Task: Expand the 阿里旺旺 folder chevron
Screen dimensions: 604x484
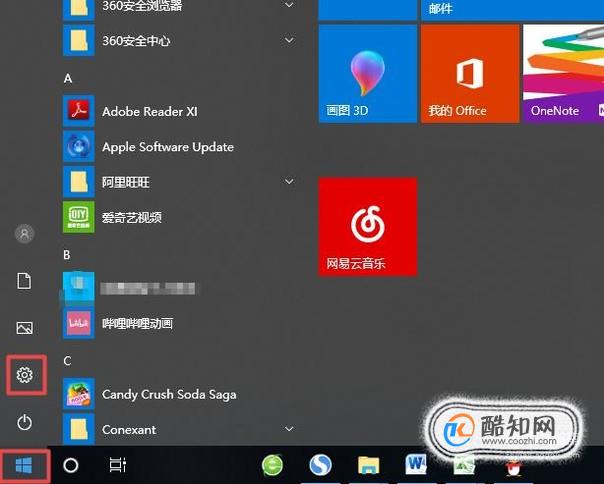Action: 289,182
